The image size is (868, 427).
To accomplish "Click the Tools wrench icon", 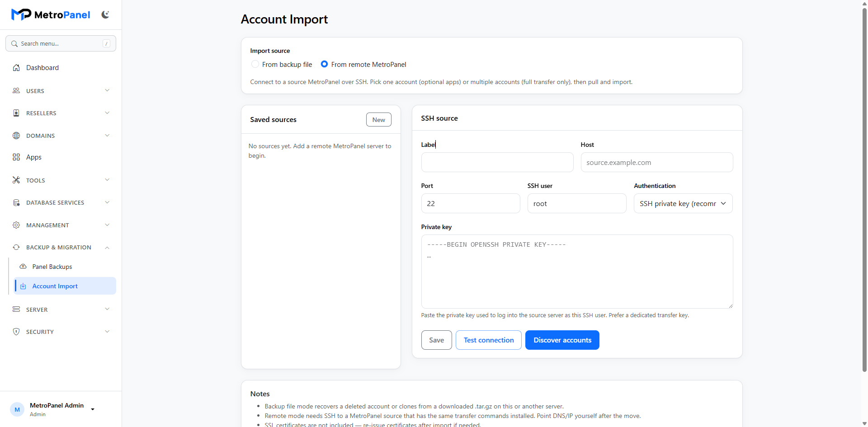I will click(16, 180).
